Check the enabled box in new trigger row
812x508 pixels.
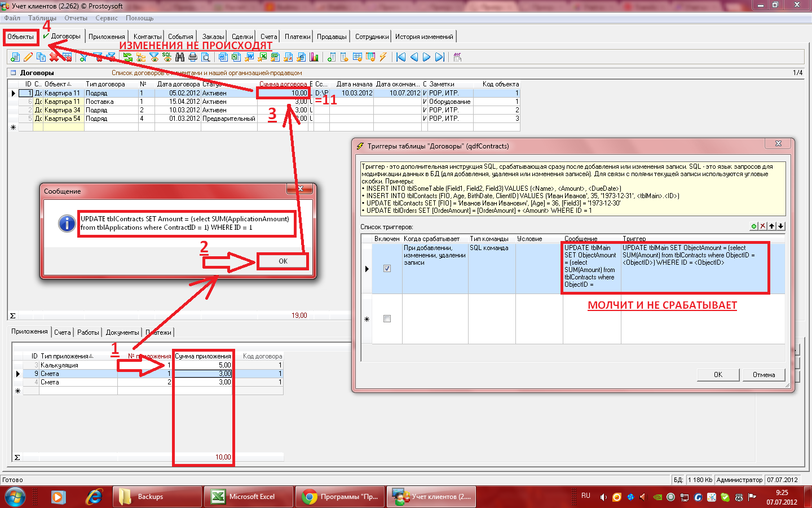(387, 319)
